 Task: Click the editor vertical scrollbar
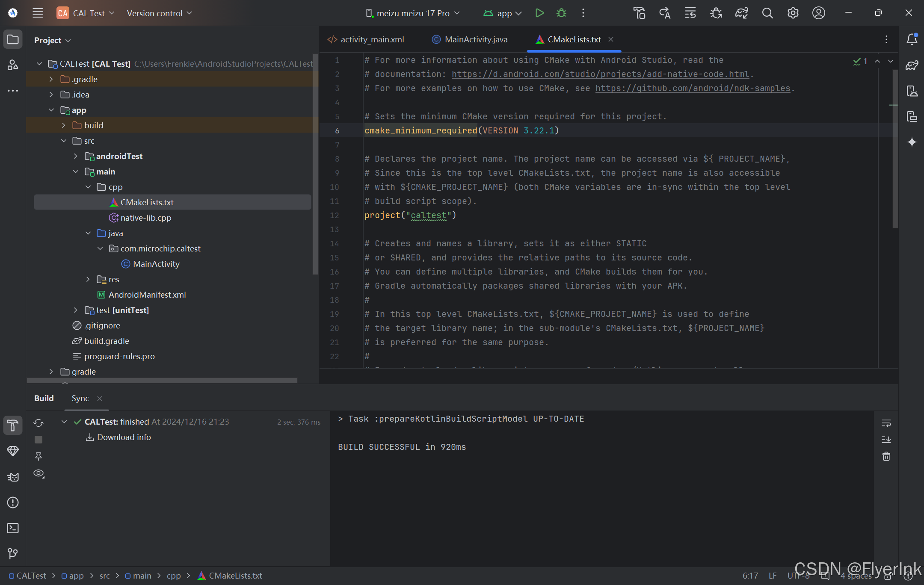click(x=895, y=149)
